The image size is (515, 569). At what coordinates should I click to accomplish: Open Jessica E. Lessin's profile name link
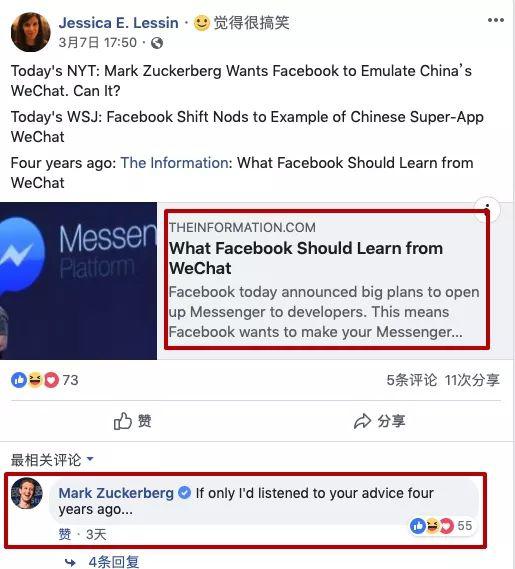pyautogui.click(x=118, y=23)
